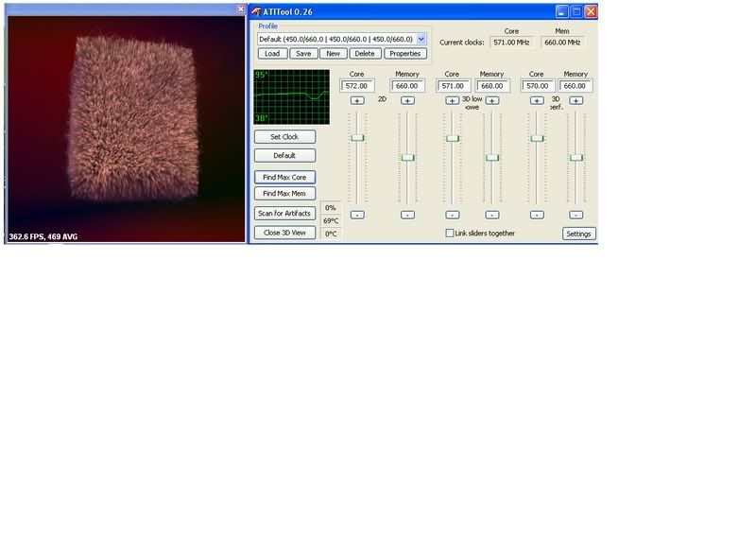Minimize the ATITool window
This screenshot has width=756, height=538.
pos(561,11)
